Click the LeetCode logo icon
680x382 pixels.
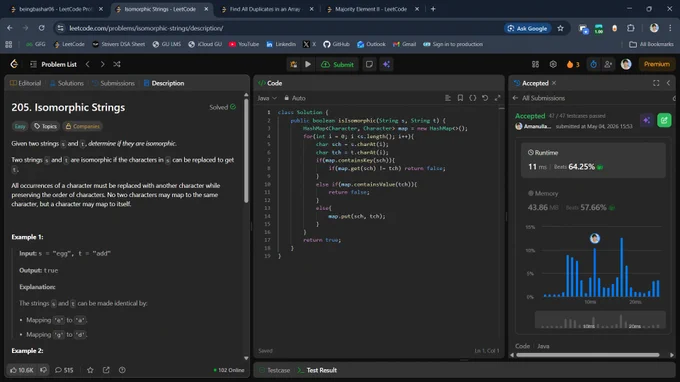click(14, 64)
